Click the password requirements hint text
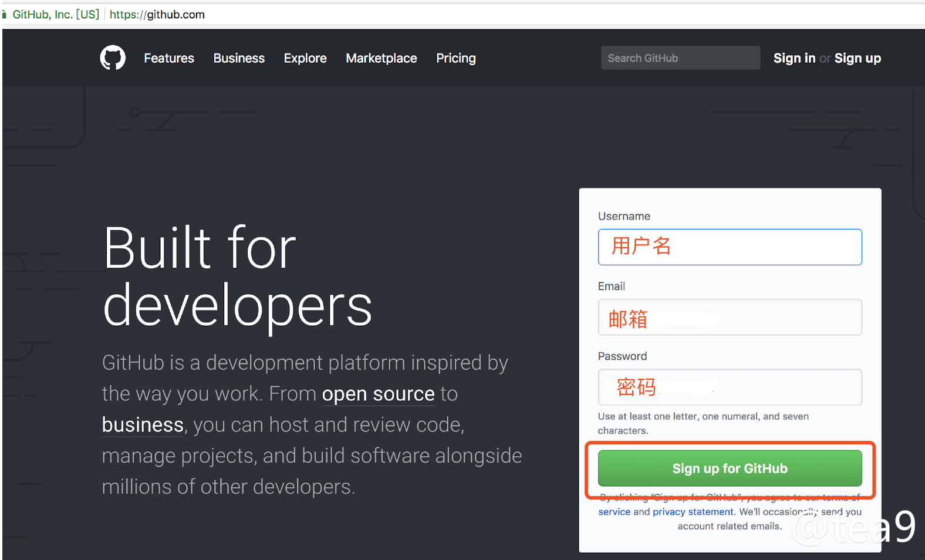This screenshot has height=560, width=925. tap(703, 423)
